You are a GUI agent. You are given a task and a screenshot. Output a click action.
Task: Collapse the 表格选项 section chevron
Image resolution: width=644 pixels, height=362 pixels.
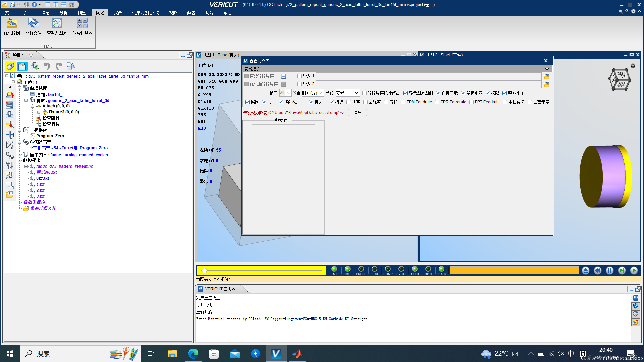click(547, 69)
